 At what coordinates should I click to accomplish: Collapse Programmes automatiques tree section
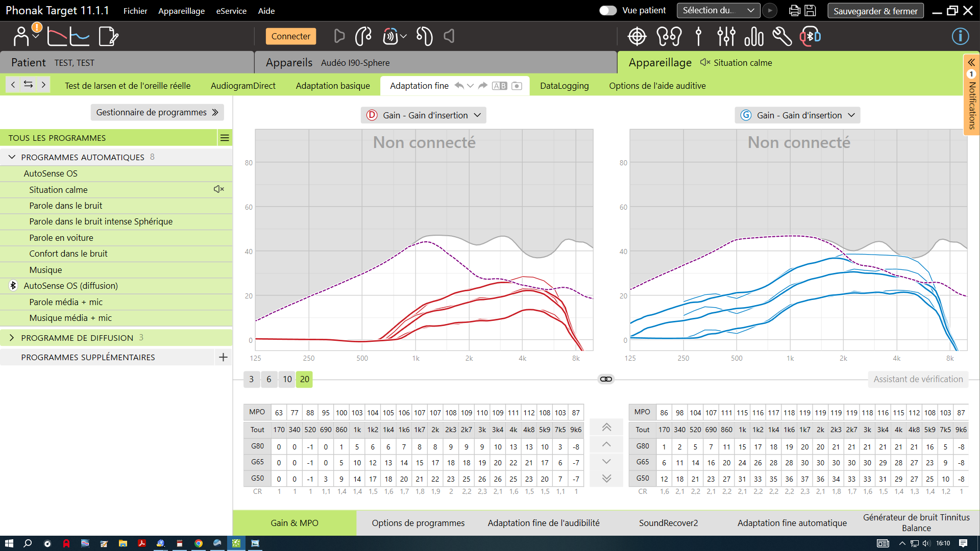tap(12, 157)
